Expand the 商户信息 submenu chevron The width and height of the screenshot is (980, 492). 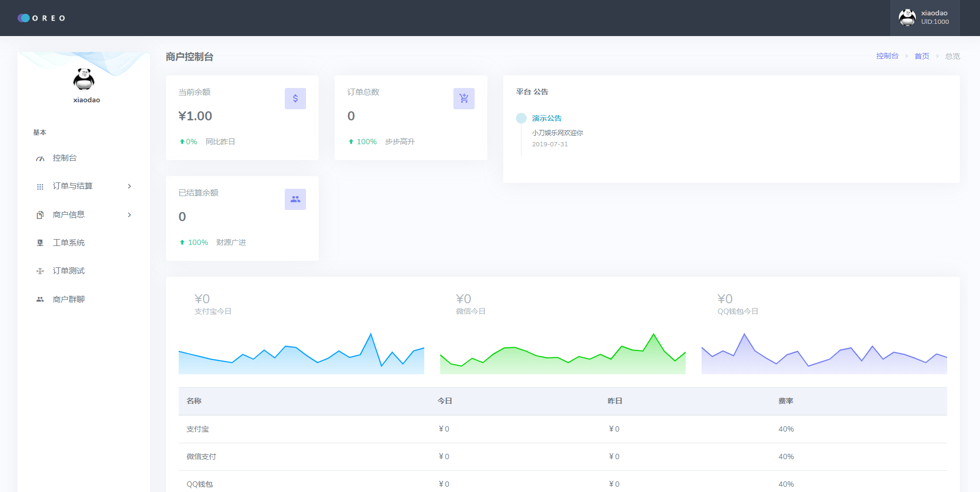(x=129, y=215)
